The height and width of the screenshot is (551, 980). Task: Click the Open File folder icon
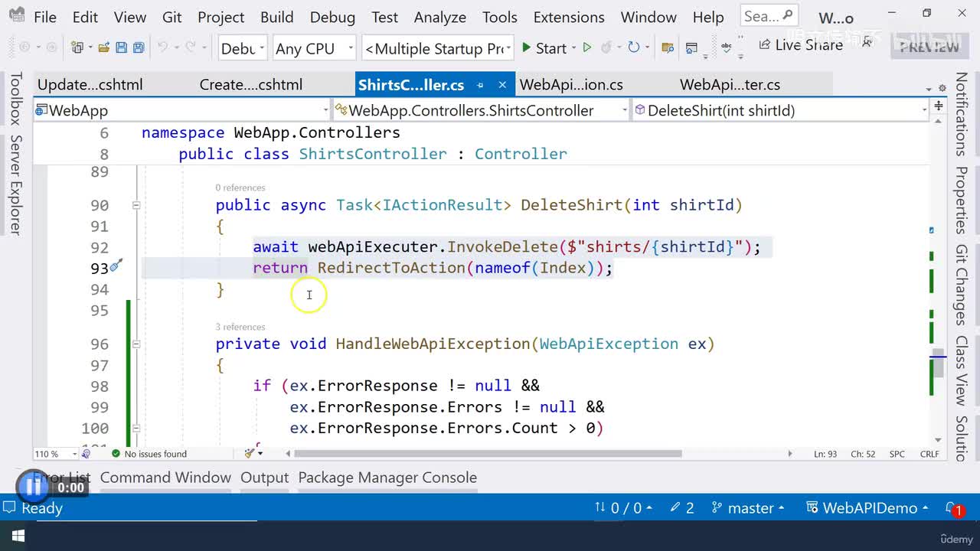[103, 47]
